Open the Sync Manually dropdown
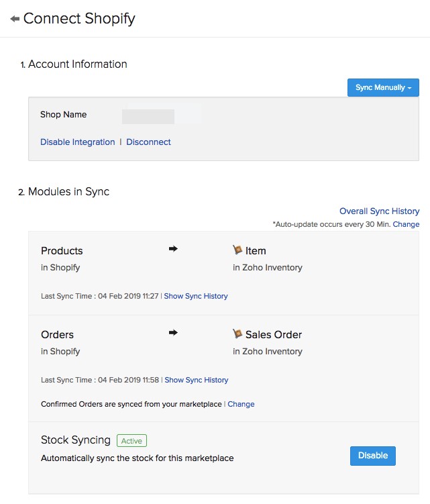430x504 pixels. coord(382,87)
